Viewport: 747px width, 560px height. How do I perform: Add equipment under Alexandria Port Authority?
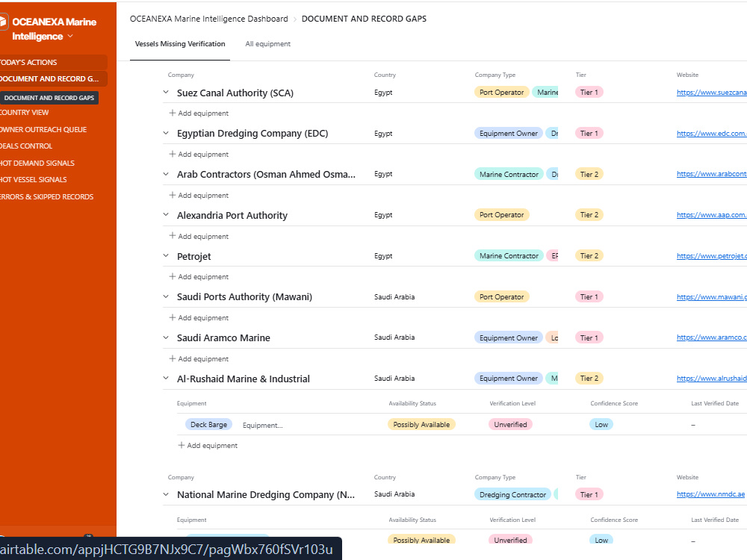[199, 236]
